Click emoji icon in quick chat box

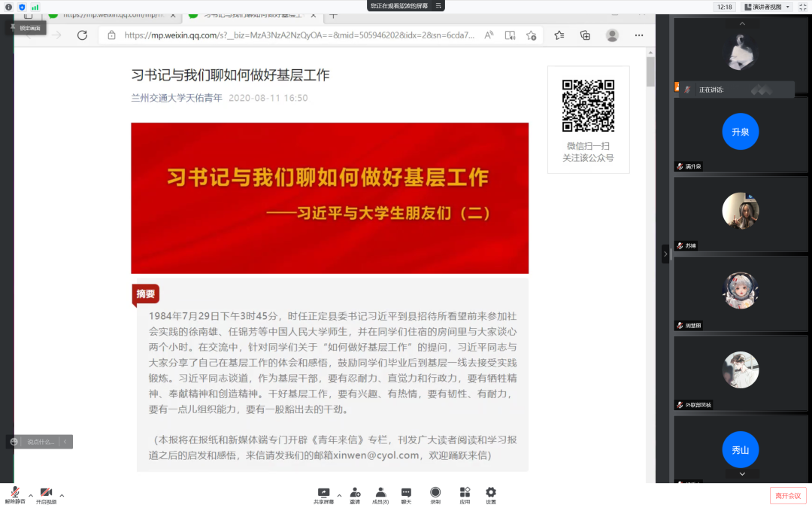coord(14,442)
